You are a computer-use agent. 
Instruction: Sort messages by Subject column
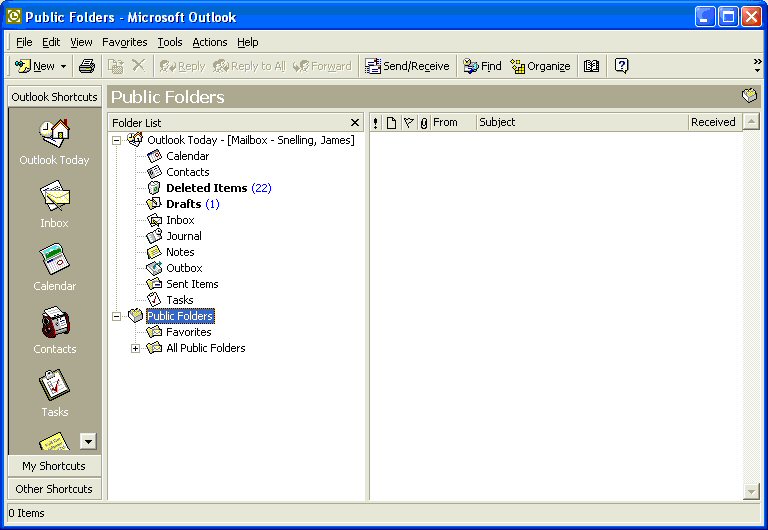(x=582, y=122)
